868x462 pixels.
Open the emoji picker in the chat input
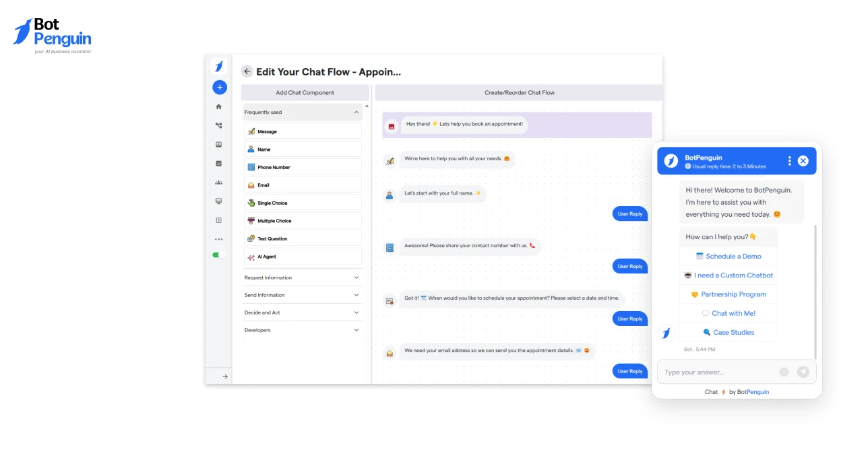tap(784, 372)
